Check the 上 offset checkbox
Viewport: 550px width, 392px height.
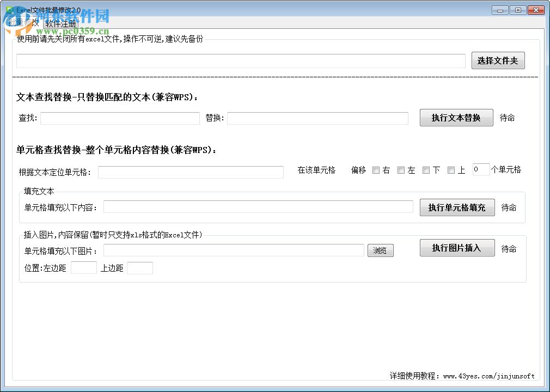(451, 170)
